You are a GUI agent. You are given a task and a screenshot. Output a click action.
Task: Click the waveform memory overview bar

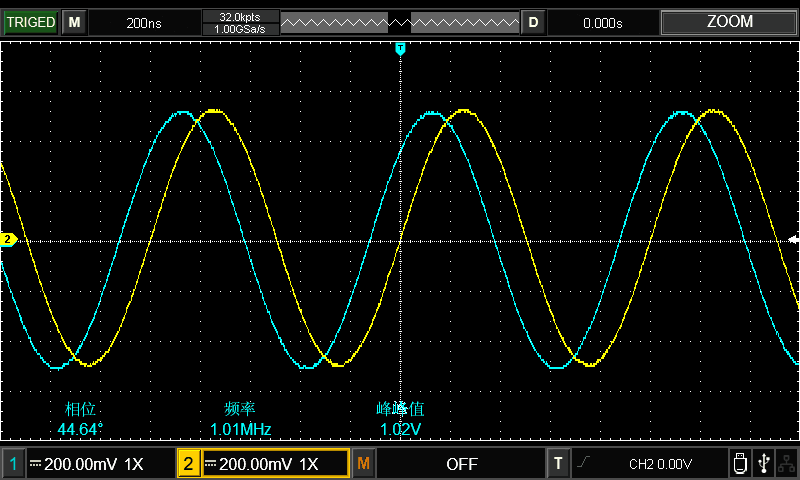click(x=399, y=22)
